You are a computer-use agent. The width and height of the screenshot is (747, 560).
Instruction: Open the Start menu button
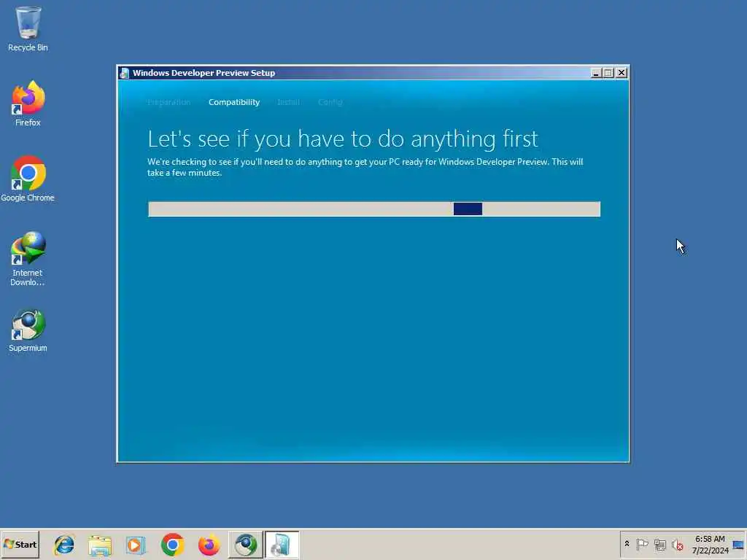pyautogui.click(x=20, y=544)
